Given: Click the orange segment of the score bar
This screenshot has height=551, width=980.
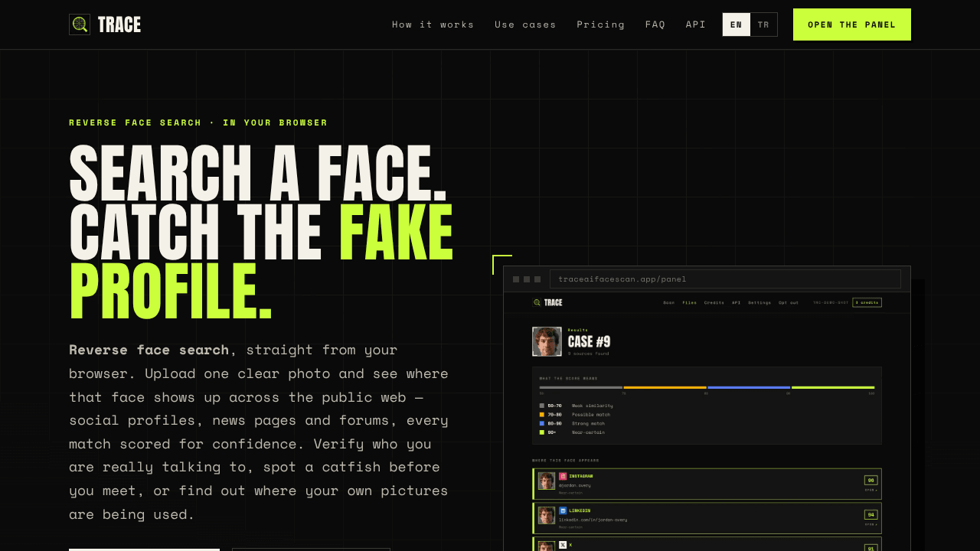Looking at the screenshot, I should [665, 387].
